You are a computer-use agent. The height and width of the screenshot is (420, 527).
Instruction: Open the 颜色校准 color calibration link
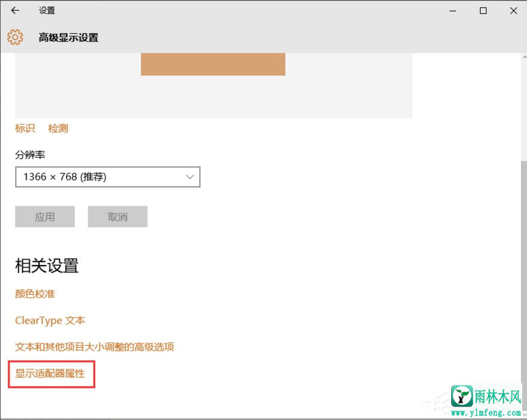35,294
